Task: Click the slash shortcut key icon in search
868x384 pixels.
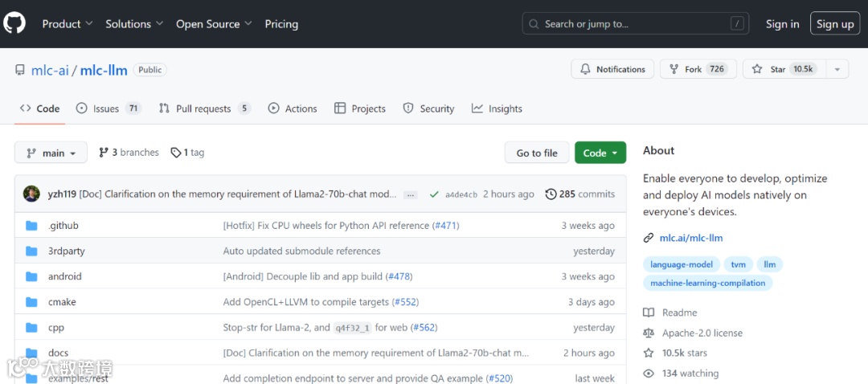Action: [x=737, y=24]
